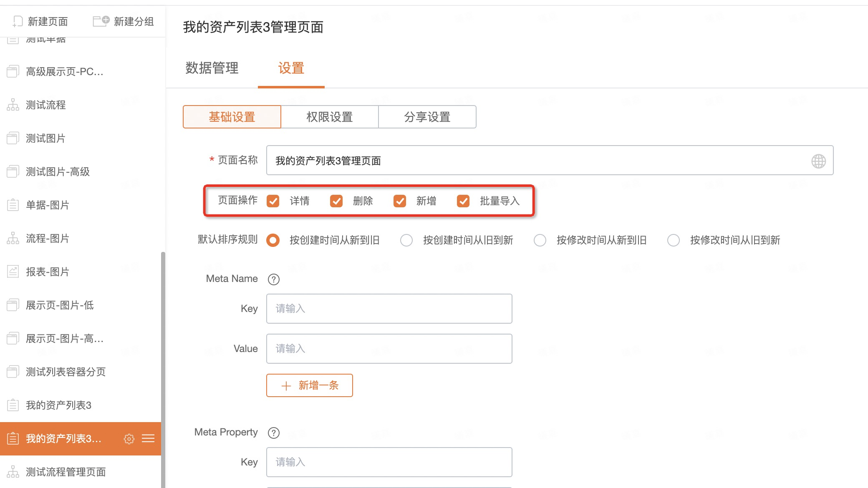Disable the 批量导入 checkbox
Image resolution: width=868 pixels, height=488 pixels.
pyautogui.click(x=463, y=201)
